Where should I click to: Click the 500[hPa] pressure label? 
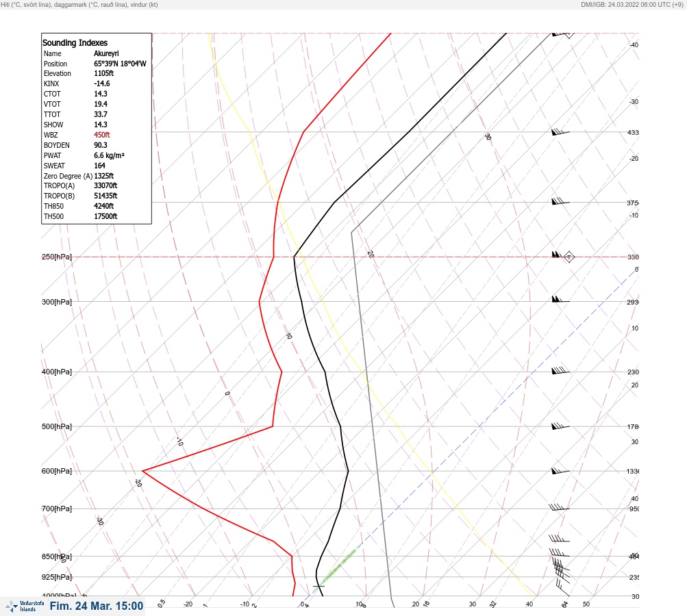point(57,426)
